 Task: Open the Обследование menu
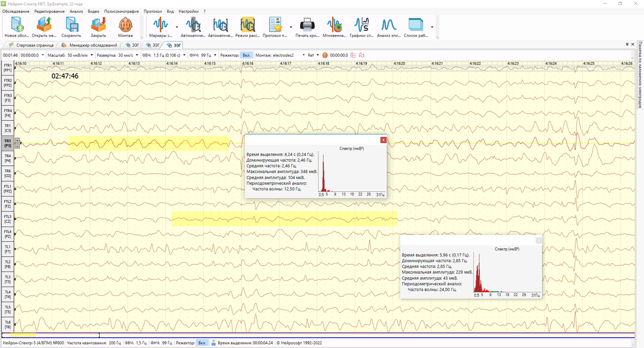pos(16,11)
